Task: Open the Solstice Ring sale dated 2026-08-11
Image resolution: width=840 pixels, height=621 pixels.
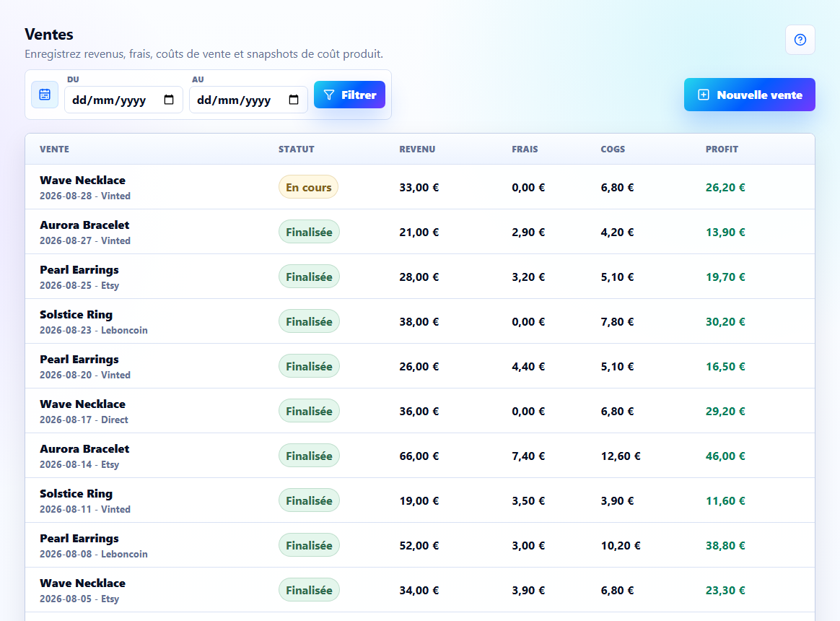Action: [x=420, y=500]
